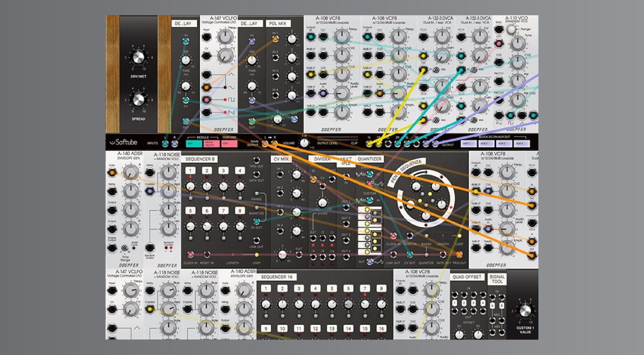Screen dimensions: 644x355
Task: Click the IN 1 jack on POL MIX
Action: coord(275,39)
